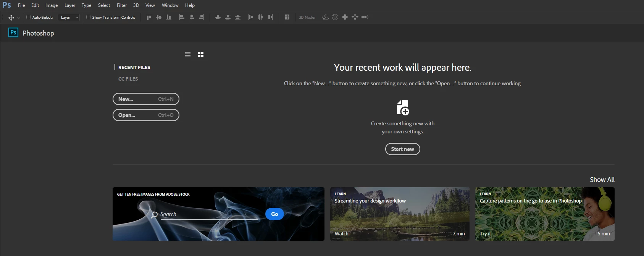Select 3D Roll mode icon
This screenshot has height=256, width=644.
click(335, 17)
